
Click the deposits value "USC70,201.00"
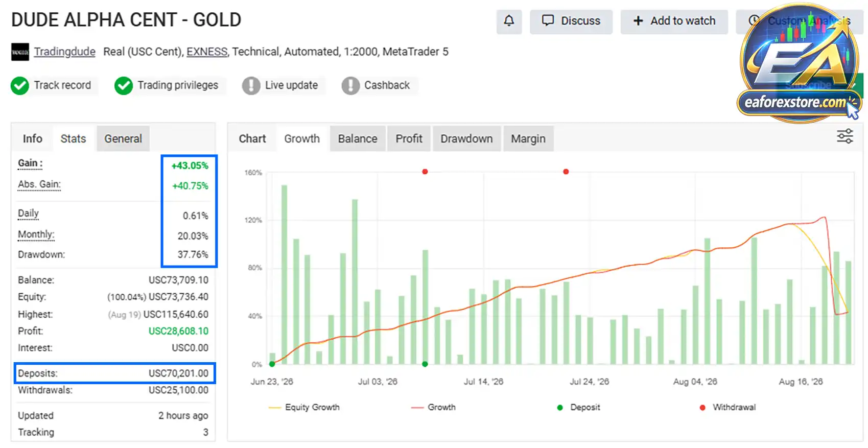click(178, 373)
